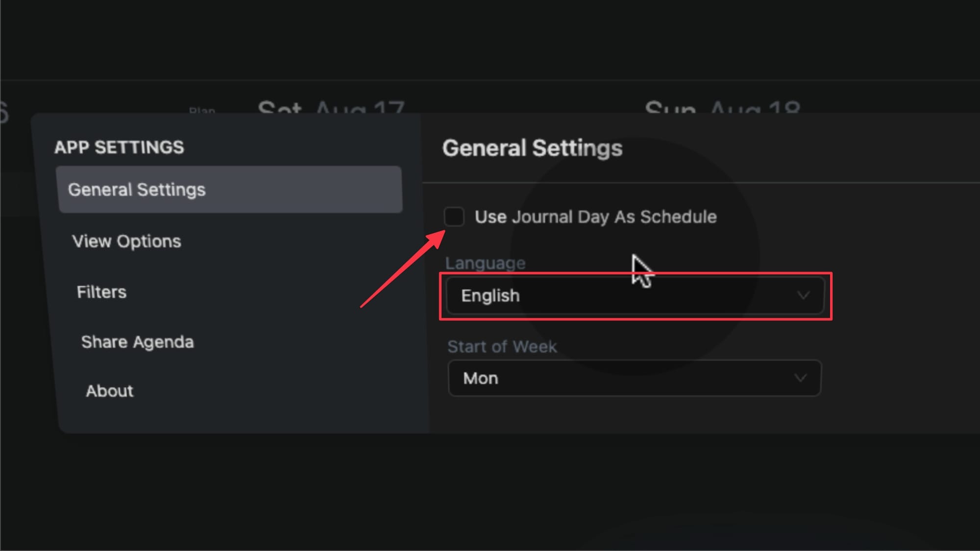Select General Settings in the sidebar
Screen dimensions: 980x551
pos(138,190)
